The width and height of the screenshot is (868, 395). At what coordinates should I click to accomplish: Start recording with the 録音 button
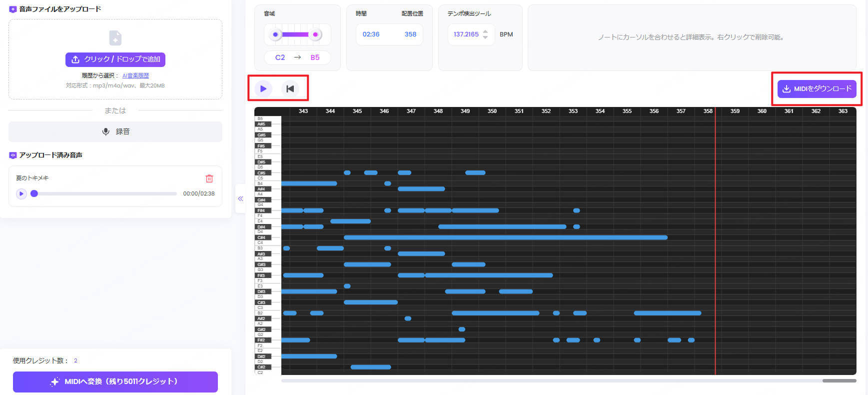(x=115, y=131)
